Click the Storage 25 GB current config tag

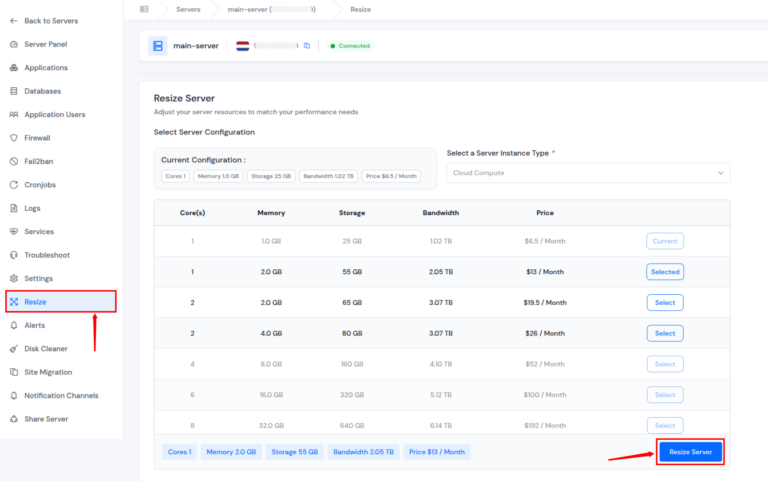coord(271,176)
